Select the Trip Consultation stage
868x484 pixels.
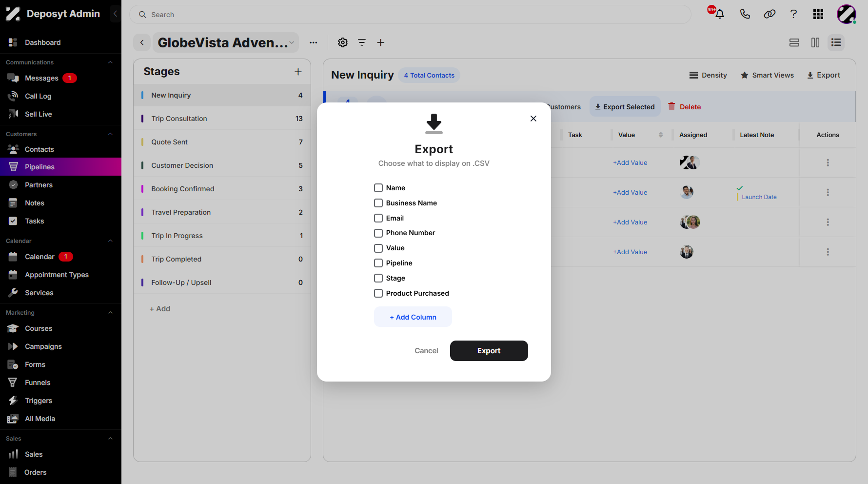click(222, 119)
